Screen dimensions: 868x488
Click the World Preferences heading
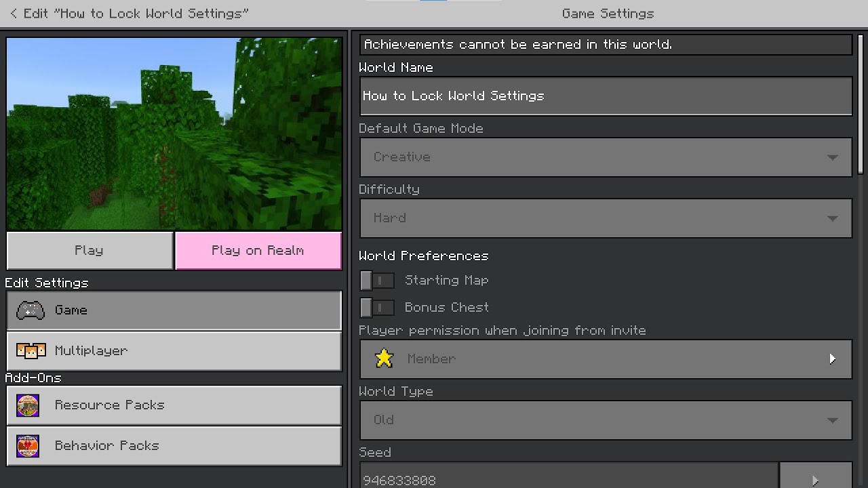pyautogui.click(x=424, y=256)
